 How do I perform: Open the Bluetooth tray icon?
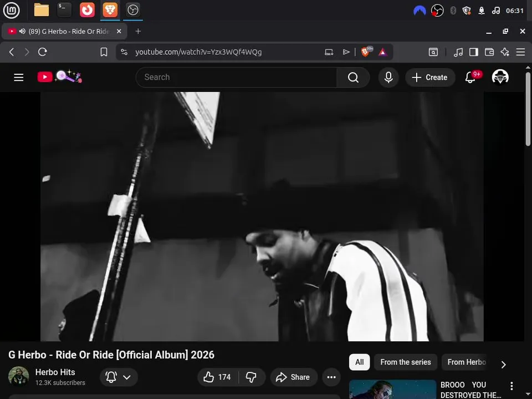click(x=453, y=11)
